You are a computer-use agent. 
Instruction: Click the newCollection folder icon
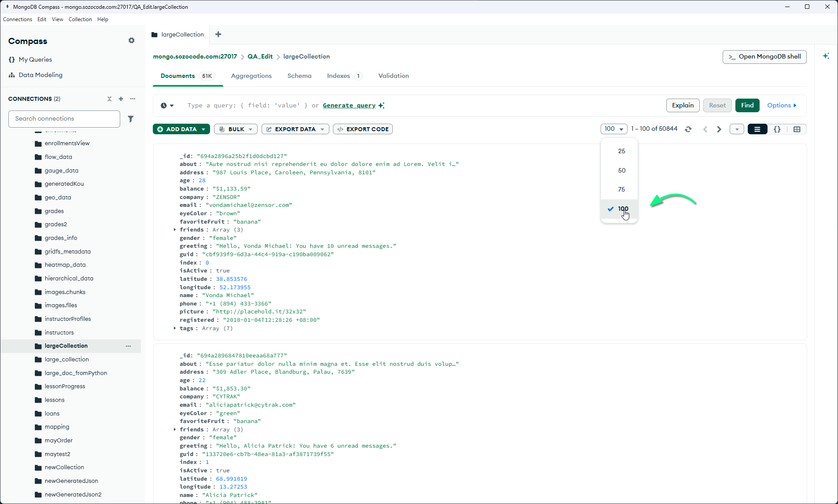(x=38, y=467)
